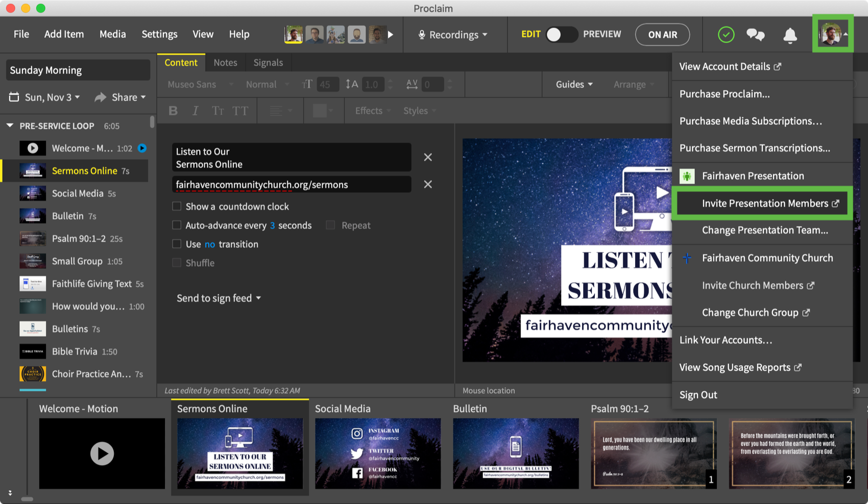Choose Sign Out from account menu
Viewport: 868px width, 504px height.
tap(698, 395)
